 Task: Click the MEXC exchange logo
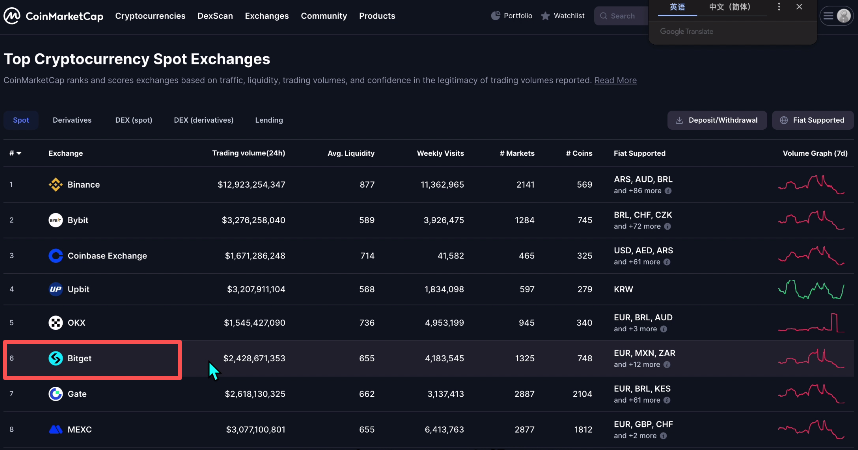(x=56, y=429)
